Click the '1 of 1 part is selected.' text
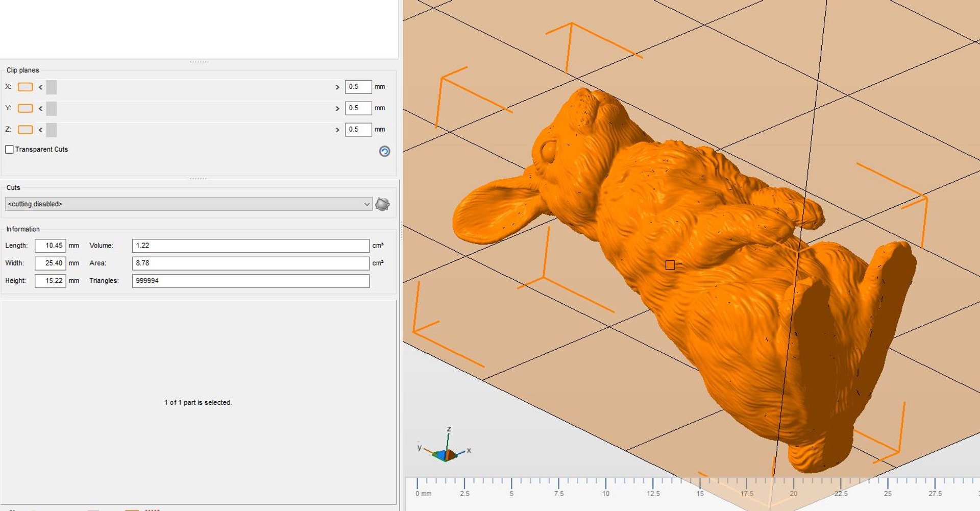The height and width of the screenshot is (511, 980). click(198, 403)
